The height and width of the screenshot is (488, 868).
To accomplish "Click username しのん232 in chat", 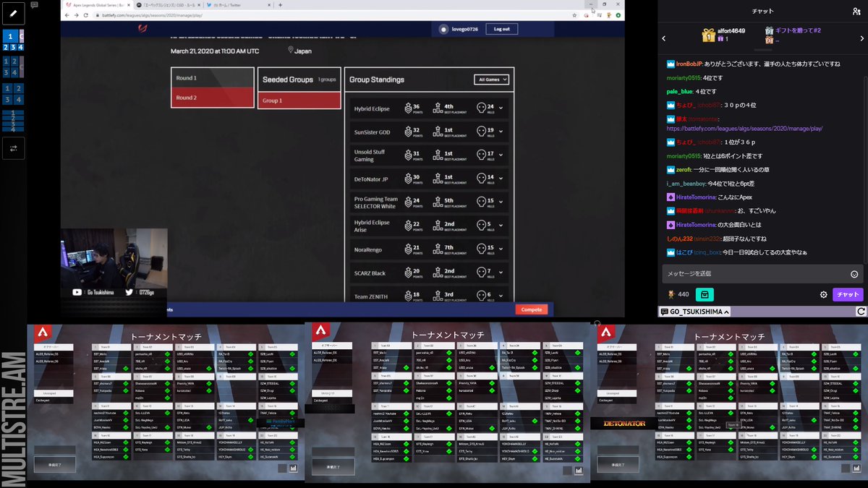I will click(680, 239).
